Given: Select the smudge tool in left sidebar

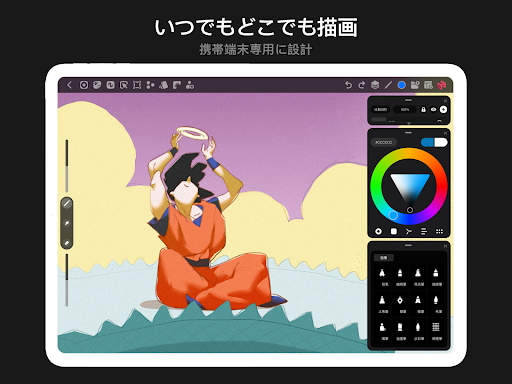Looking at the screenshot, I should click(67, 223).
